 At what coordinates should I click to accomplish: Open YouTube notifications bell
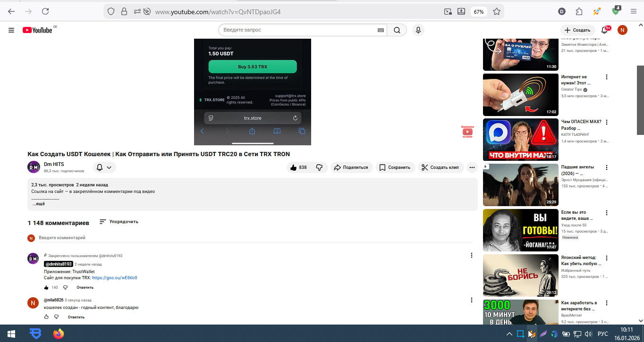[x=604, y=30]
